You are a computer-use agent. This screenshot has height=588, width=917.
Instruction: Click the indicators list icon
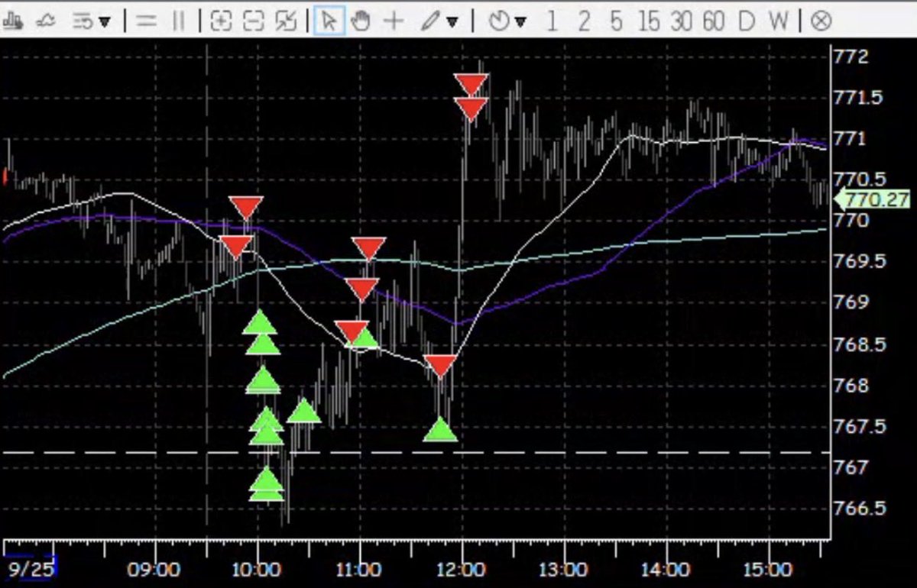click(x=83, y=21)
